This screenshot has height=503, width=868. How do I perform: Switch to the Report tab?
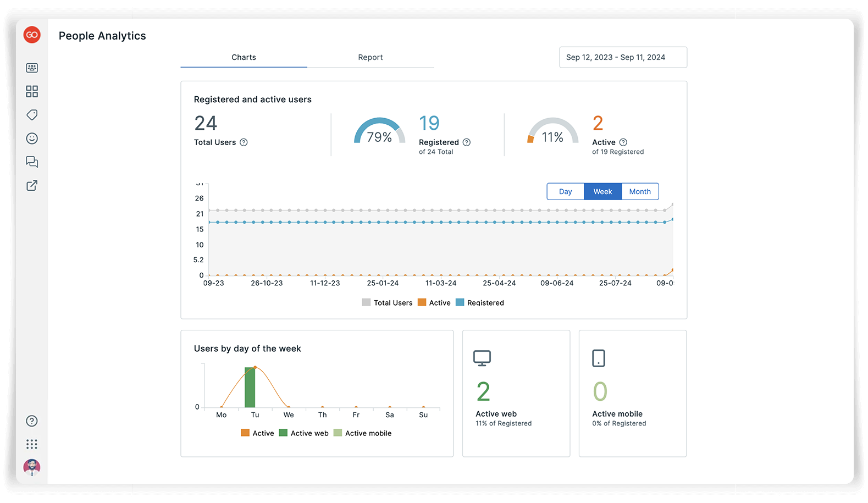[371, 57]
